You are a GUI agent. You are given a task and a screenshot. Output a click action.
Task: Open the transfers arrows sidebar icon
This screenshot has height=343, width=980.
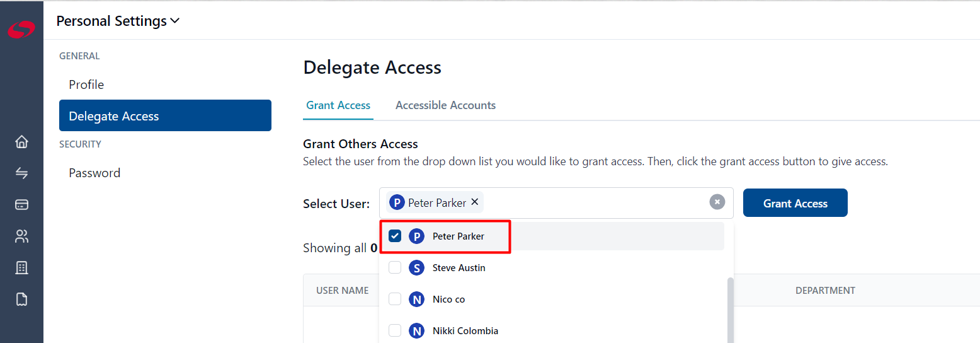tap(21, 173)
